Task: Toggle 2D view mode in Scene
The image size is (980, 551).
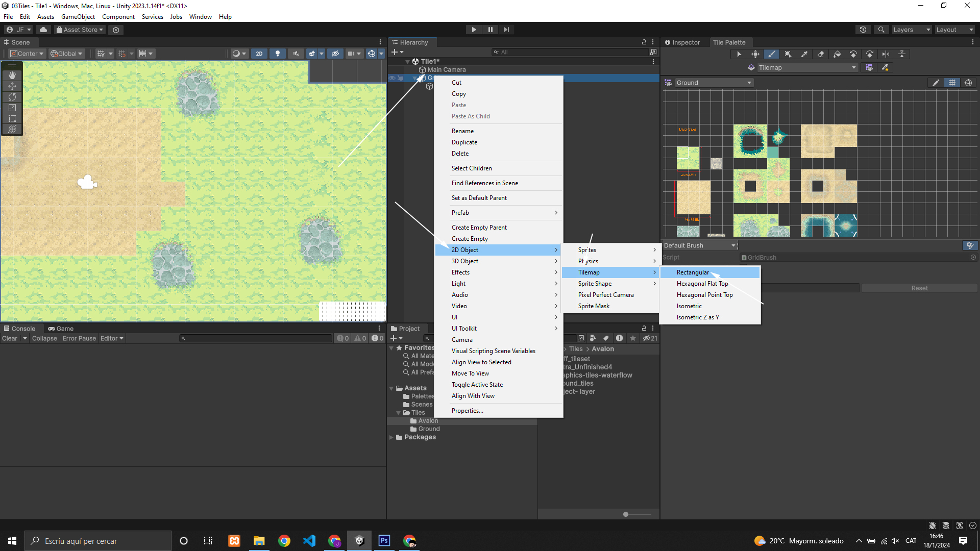Action: coord(259,54)
